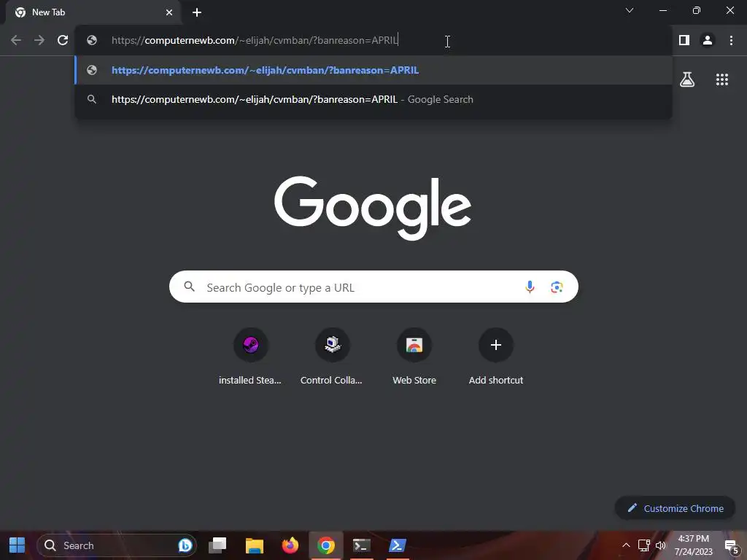747x560 pixels.
Task: Click the browser back arrow
Action: click(16, 41)
